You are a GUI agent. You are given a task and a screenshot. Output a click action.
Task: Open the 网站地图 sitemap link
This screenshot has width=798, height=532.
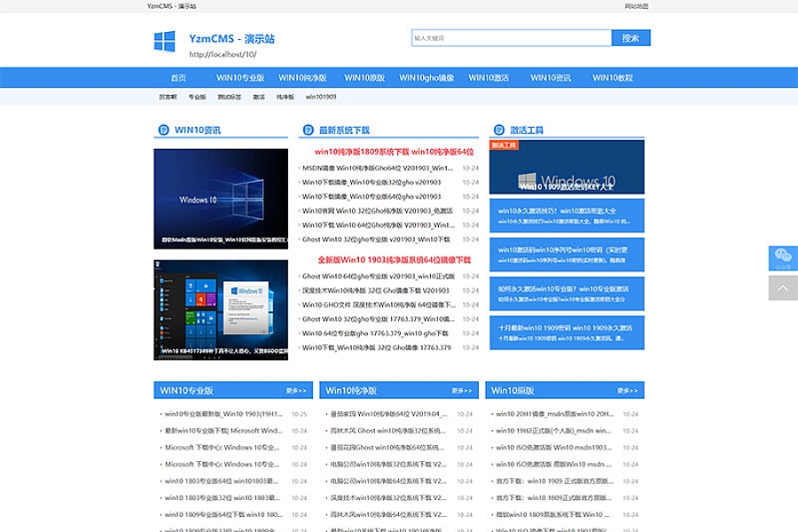[637, 6]
